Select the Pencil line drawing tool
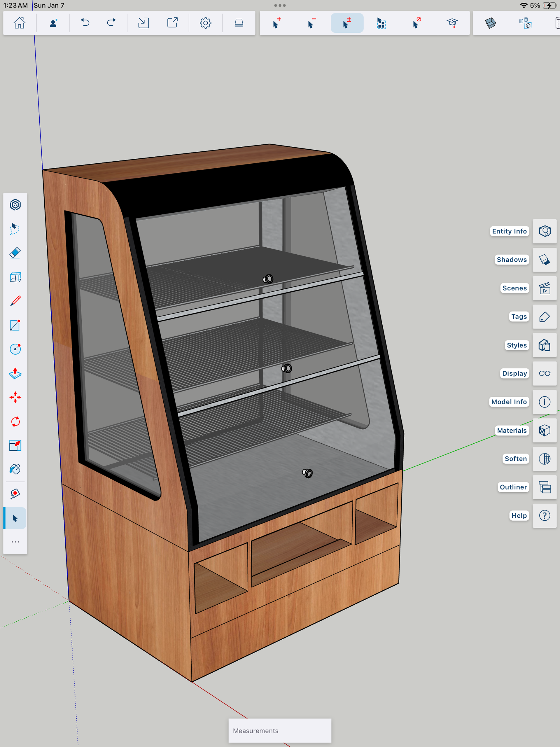Image resolution: width=560 pixels, height=747 pixels. (15, 301)
